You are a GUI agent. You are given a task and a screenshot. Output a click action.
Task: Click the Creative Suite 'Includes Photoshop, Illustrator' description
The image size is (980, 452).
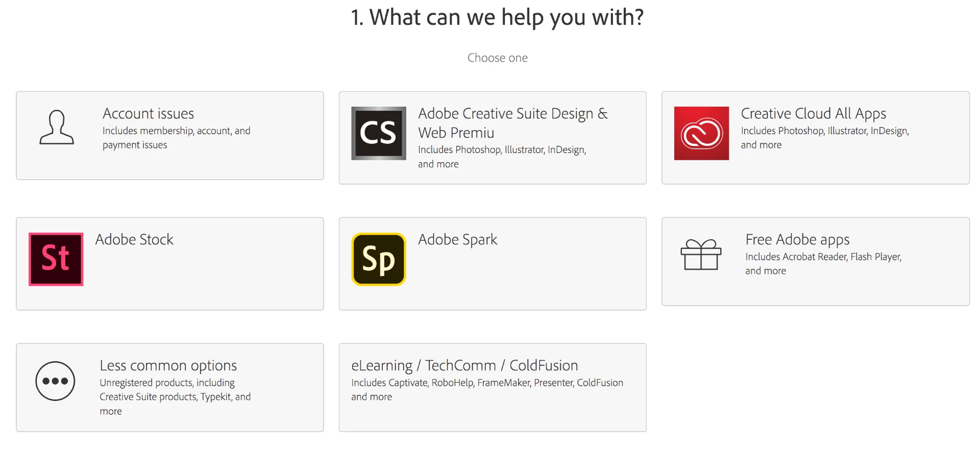point(502,157)
